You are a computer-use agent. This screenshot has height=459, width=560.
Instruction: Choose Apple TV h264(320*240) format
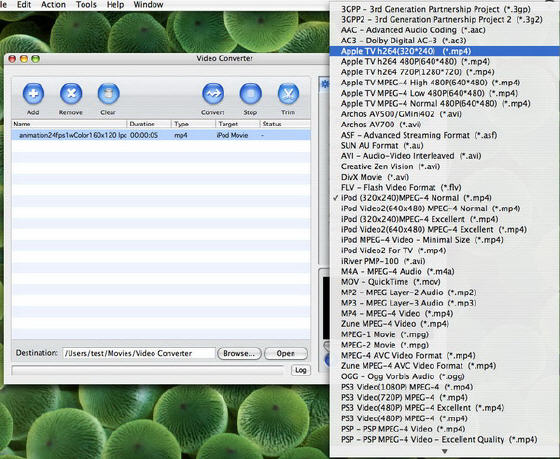point(444,51)
